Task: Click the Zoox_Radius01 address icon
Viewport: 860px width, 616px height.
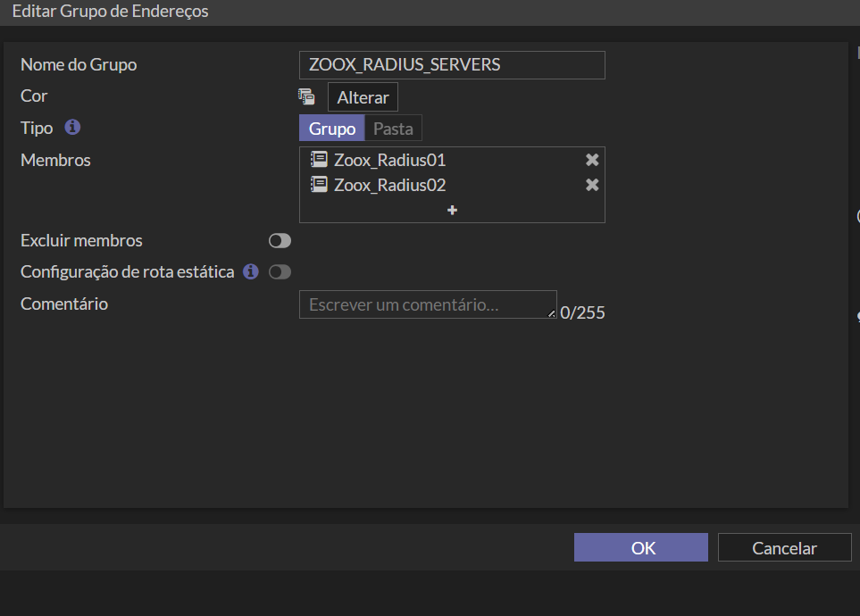Action: tap(319, 160)
